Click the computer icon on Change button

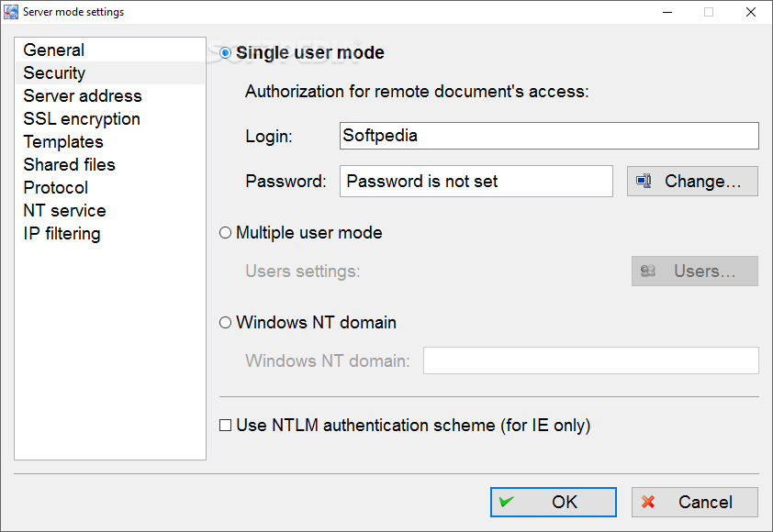pyautogui.click(x=644, y=182)
